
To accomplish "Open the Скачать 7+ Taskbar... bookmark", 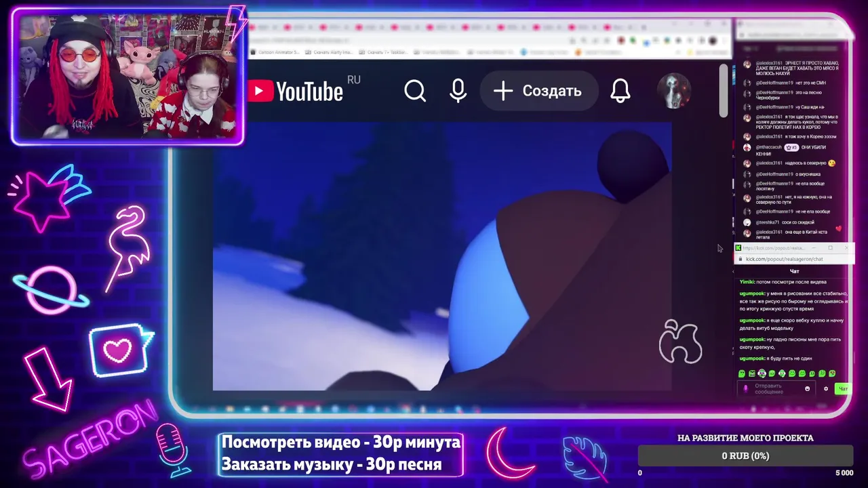I will tap(384, 52).
